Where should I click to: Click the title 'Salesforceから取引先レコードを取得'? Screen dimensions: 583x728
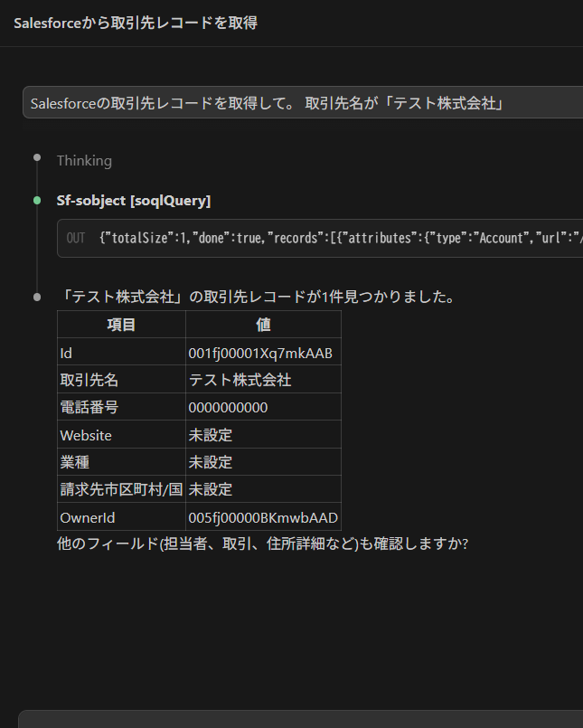[136, 23]
